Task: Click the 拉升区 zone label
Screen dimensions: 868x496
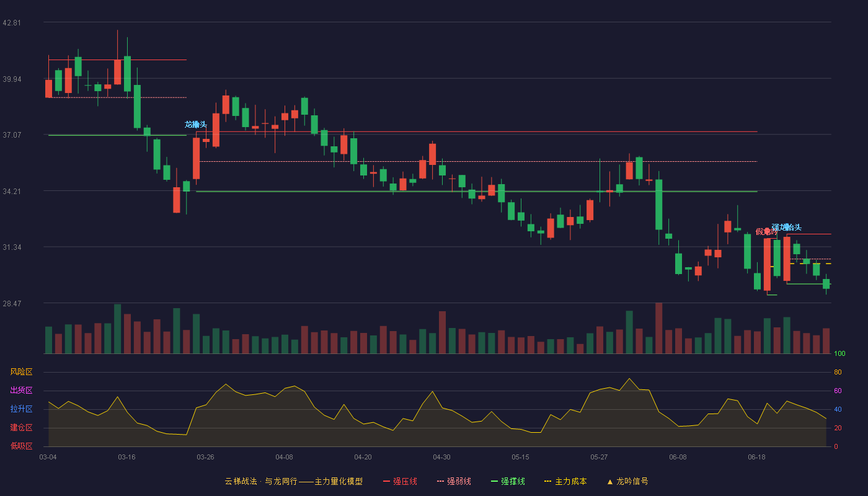Action: 21,409
